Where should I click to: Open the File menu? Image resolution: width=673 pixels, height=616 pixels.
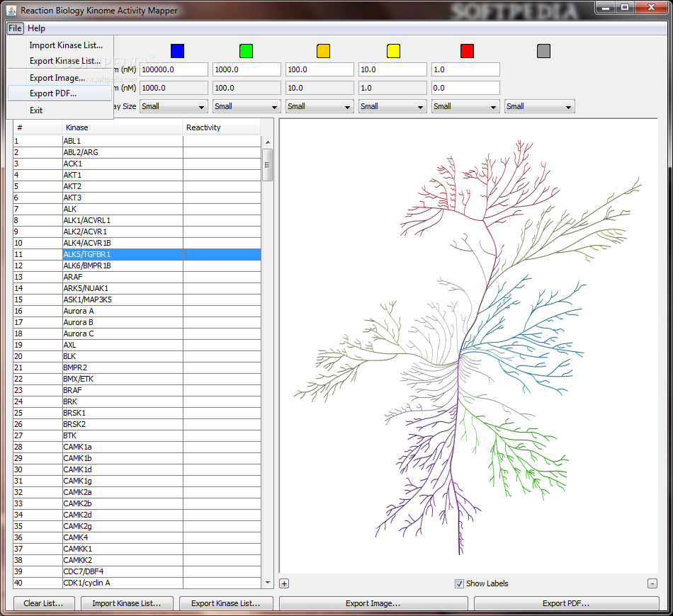click(15, 28)
